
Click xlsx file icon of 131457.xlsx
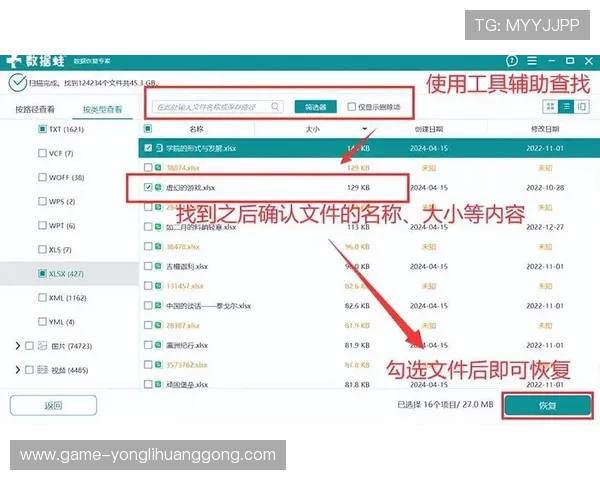[158, 286]
